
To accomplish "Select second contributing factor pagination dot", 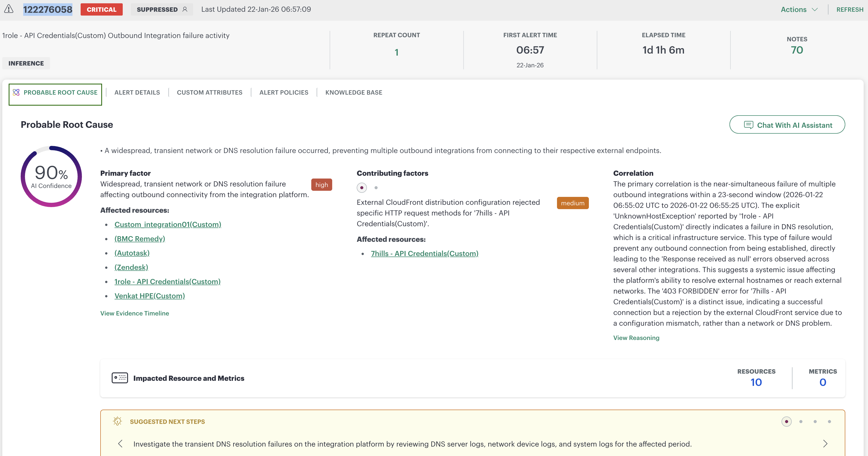I will [x=376, y=188].
